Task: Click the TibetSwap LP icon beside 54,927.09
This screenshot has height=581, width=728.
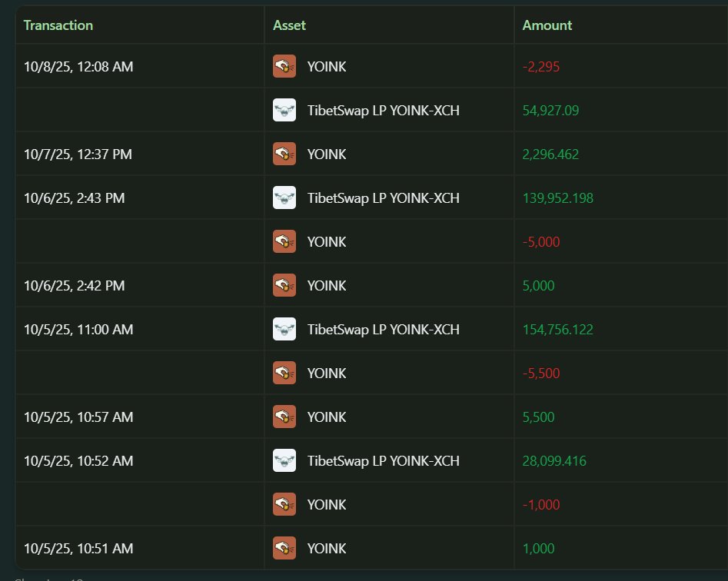Action: [x=284, y=110]
